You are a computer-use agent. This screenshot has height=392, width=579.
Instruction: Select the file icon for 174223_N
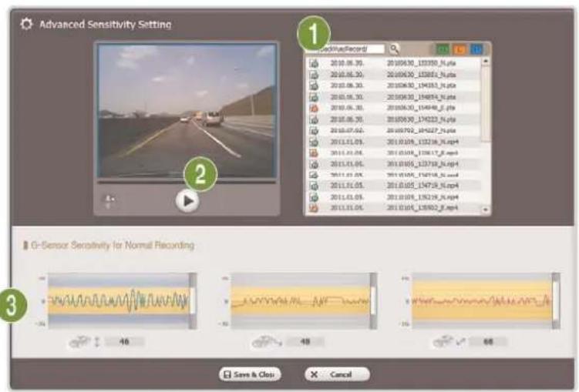tap(314, 119)
